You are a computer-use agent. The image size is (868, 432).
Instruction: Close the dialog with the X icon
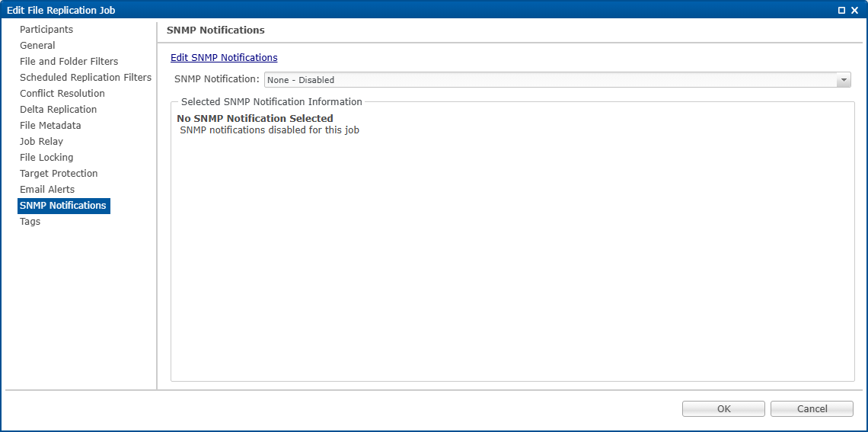pos(854,10)
